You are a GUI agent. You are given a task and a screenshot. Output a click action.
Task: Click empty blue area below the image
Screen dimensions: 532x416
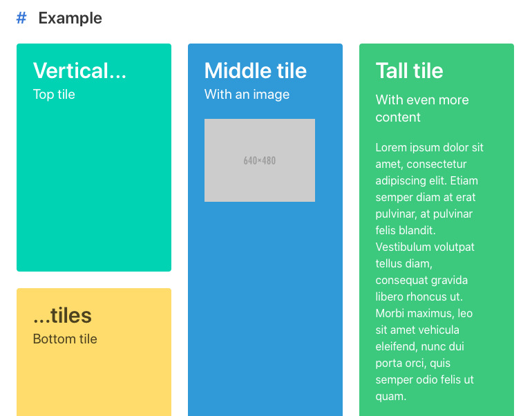265,311
